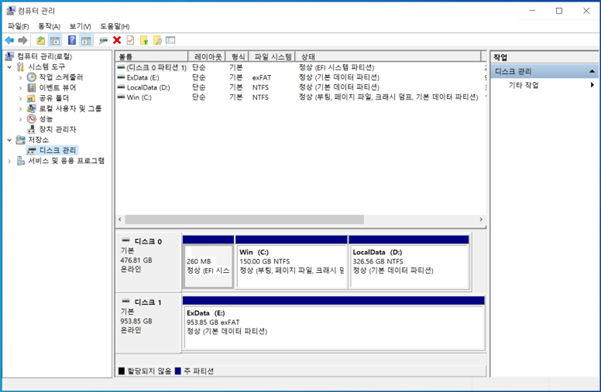
Task: Click the scroll right arrow of volume list
Action: point(481,220)
